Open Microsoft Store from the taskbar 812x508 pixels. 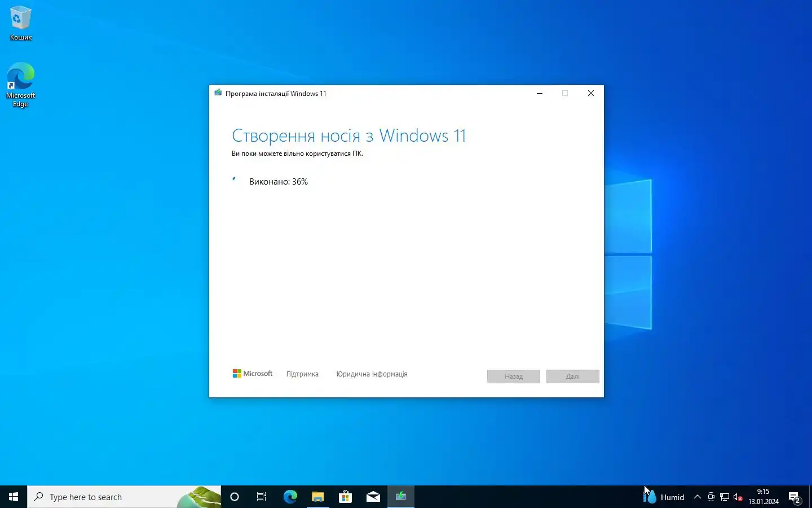[345, 497]
